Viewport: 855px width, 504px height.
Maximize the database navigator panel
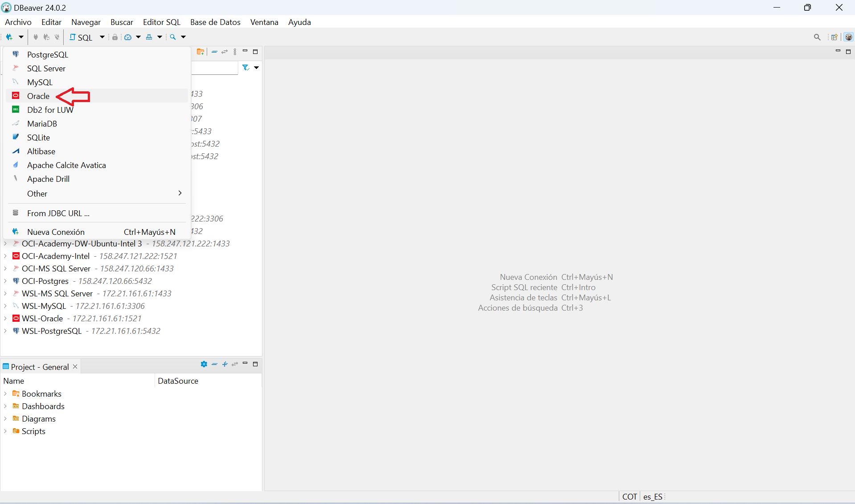[255, 52]
